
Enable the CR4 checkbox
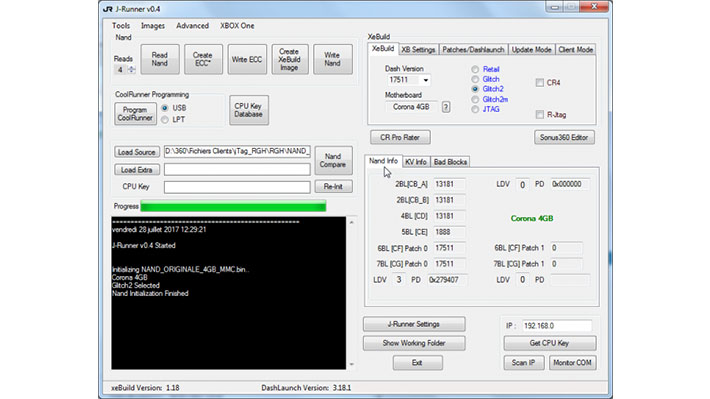point(540,83)
